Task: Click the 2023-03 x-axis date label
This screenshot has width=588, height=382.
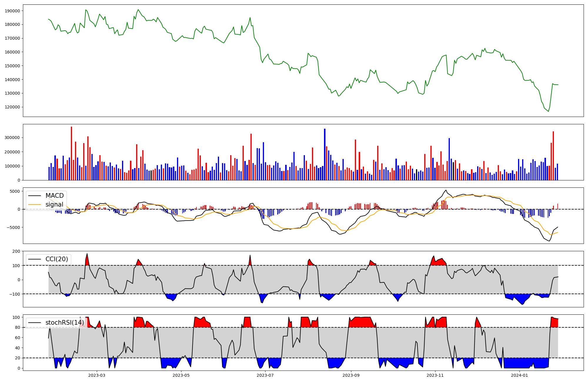Action: [97, 375]
